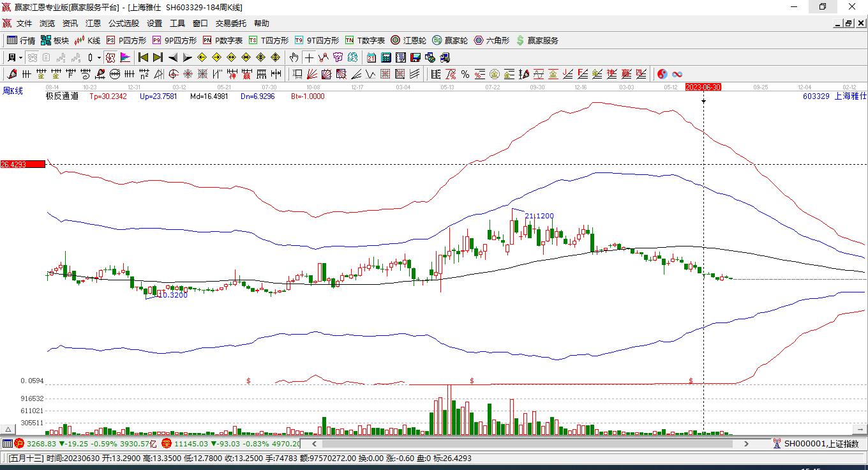Click the red 26.4293 price tag
Viewport: 868px width, 470px height.
pyautogui.click(x=22, y=164)
